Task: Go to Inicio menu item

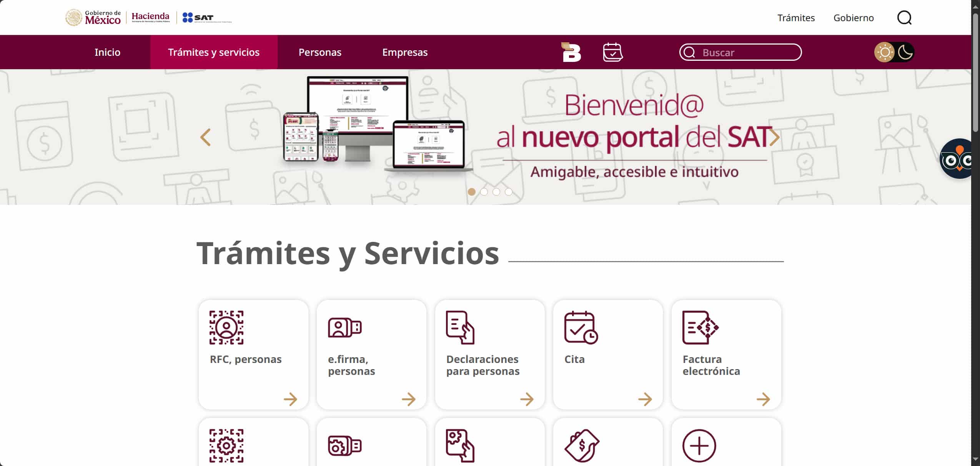Action: click(107, 52)
